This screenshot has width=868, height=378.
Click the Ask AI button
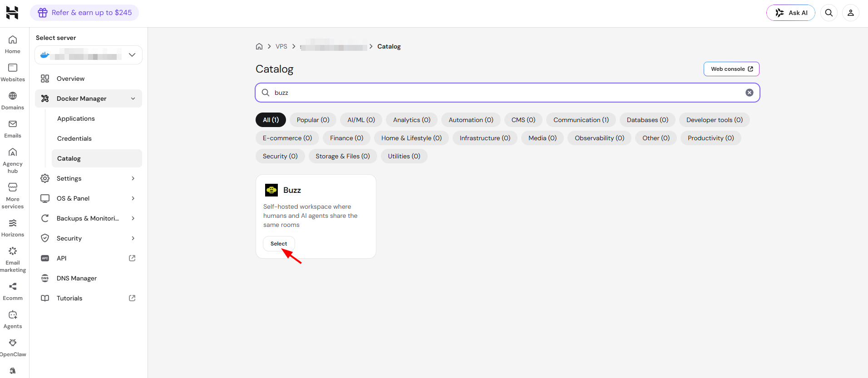[x=791, y=13]
